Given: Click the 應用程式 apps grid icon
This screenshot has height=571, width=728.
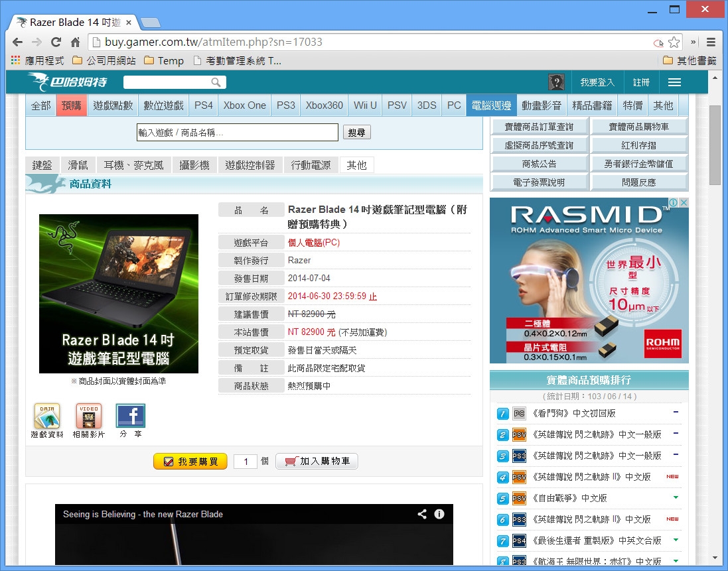Looking at the screenshot, I should point(16,60).
